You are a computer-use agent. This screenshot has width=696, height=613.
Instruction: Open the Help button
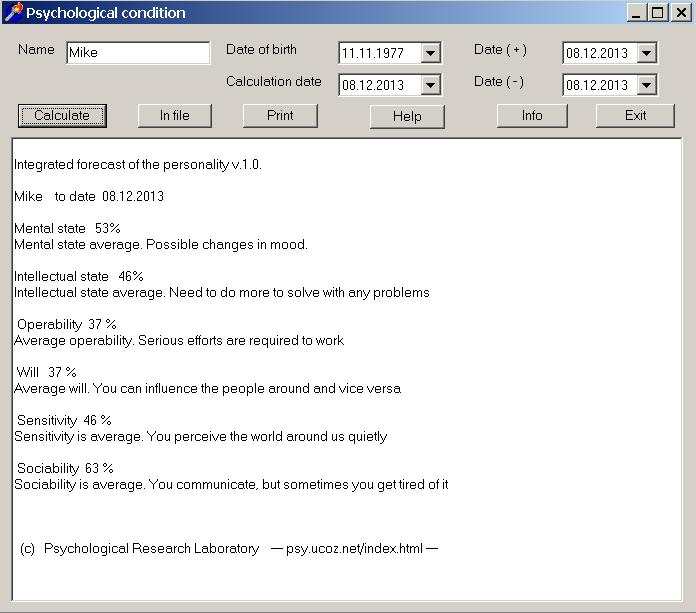(407, 117)
